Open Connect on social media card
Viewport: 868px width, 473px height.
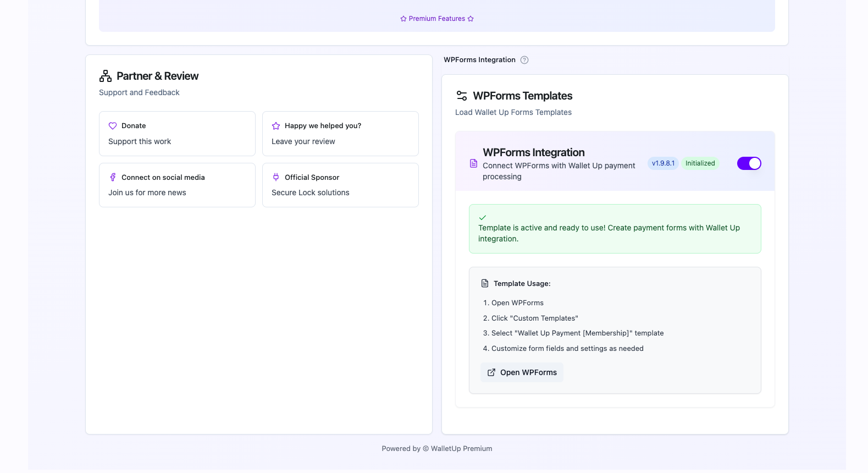pyautogui.click(x=177, y=185)
